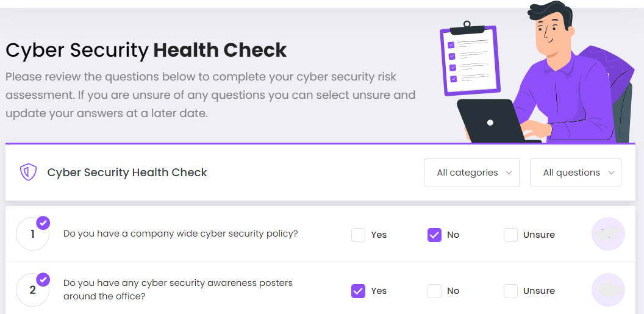Click the purple checkmark badge on question 1

pos(43,223)
